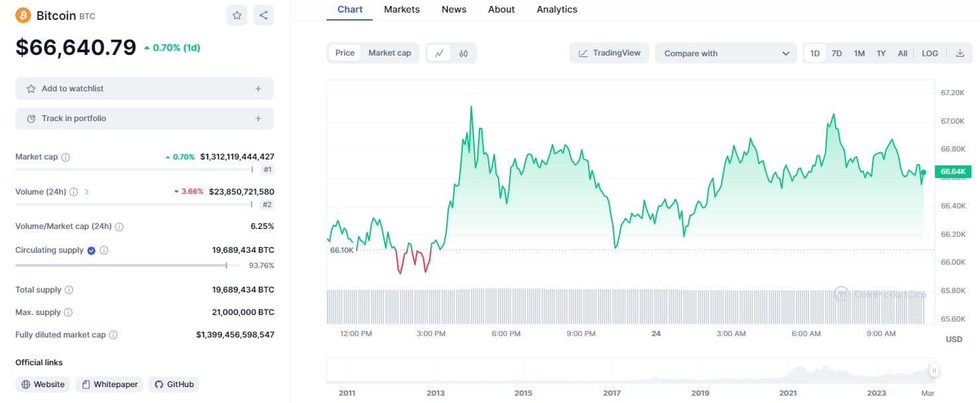This screenshot has height=403, width=980.
Task: Go to the Analytics tab
Action: [557, 9]
